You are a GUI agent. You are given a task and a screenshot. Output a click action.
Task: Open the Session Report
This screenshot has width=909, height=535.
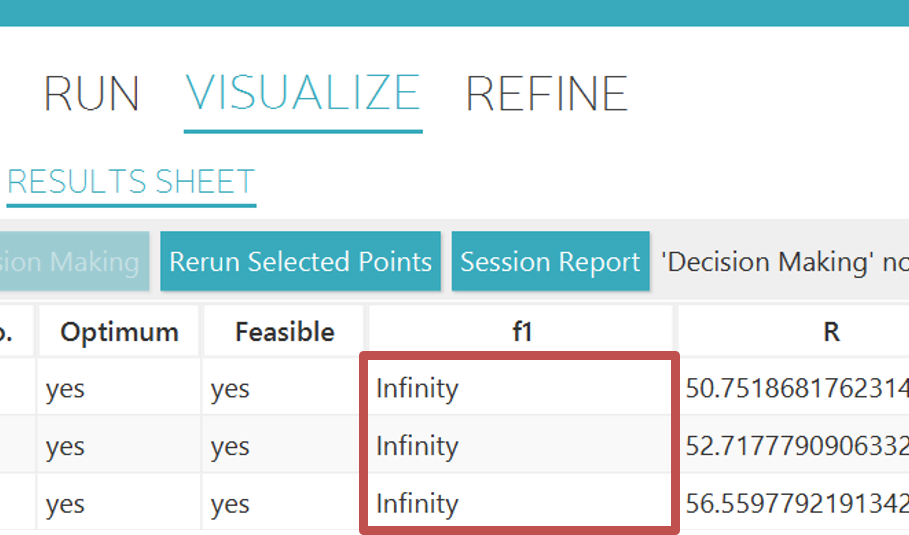(550, 262)
